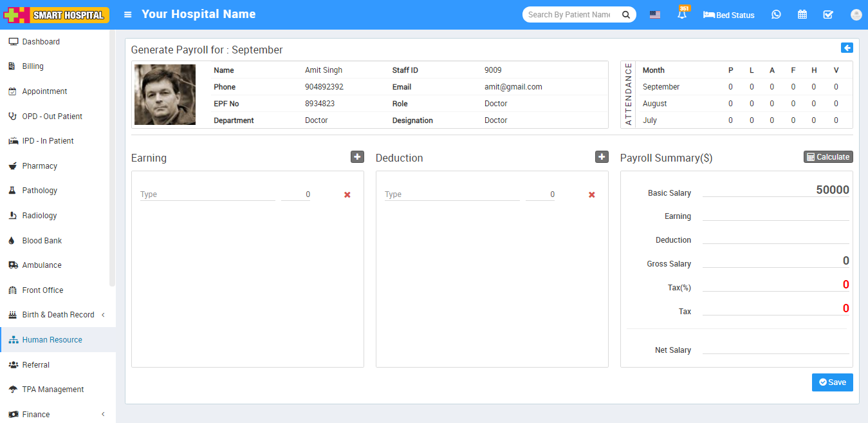The image size is (868, 423).
Task: Check Bed Status in the header
Action: pyautogui.click(x=729, y=15)
